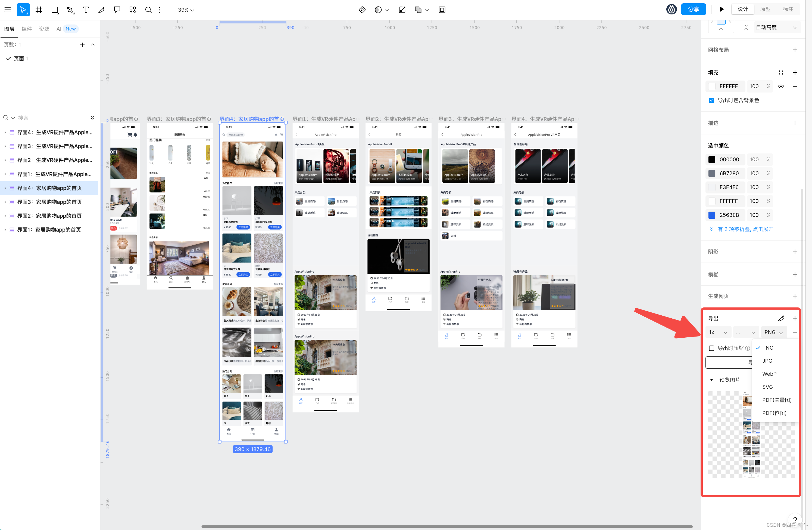Screen dimensions: 812x530
Task: Click the eyedropper icon in export section
Action: (780, 318)
